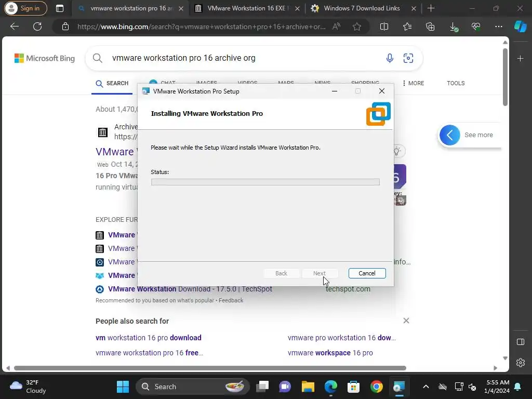Click the taskbar Search box
Screen dimensions: 532x399
(192, 387)
